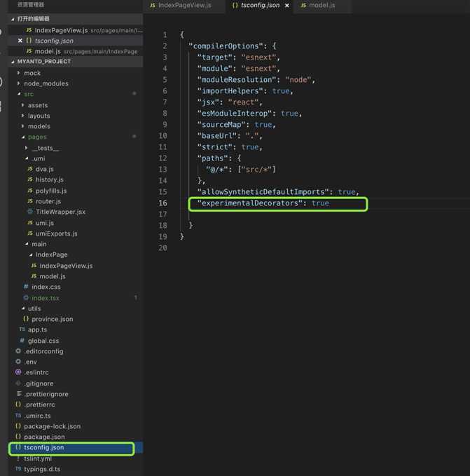Click the JS icon of dva.js
The height and width of the screenshot is (476, 470).
tap(30, 169)
